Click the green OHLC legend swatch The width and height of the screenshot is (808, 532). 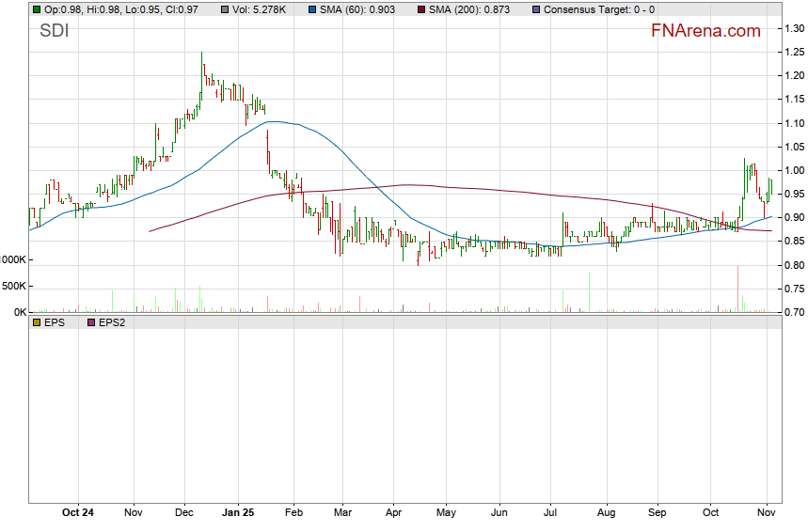36,8
